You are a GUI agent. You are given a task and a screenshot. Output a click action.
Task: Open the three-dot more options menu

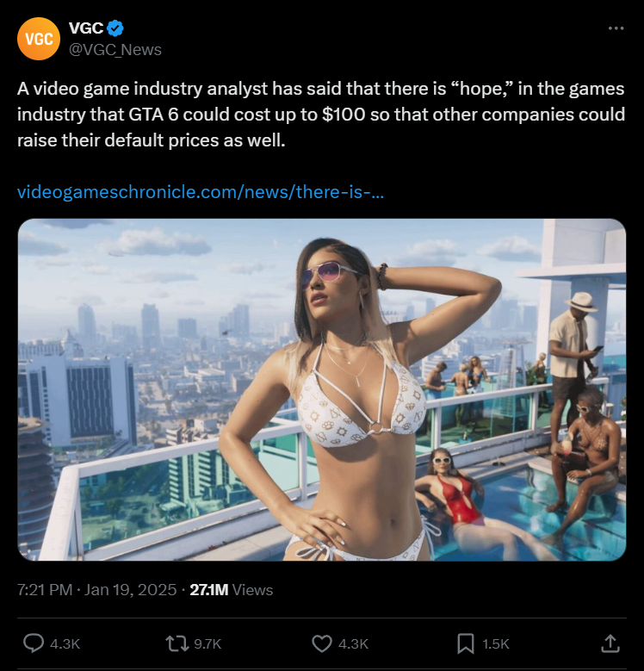[616, 28]
